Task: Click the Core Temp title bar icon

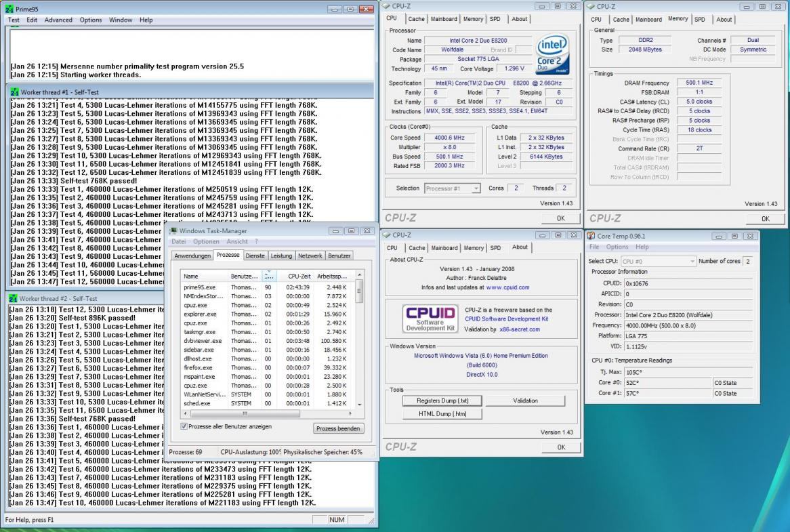Action: [591, 236]
